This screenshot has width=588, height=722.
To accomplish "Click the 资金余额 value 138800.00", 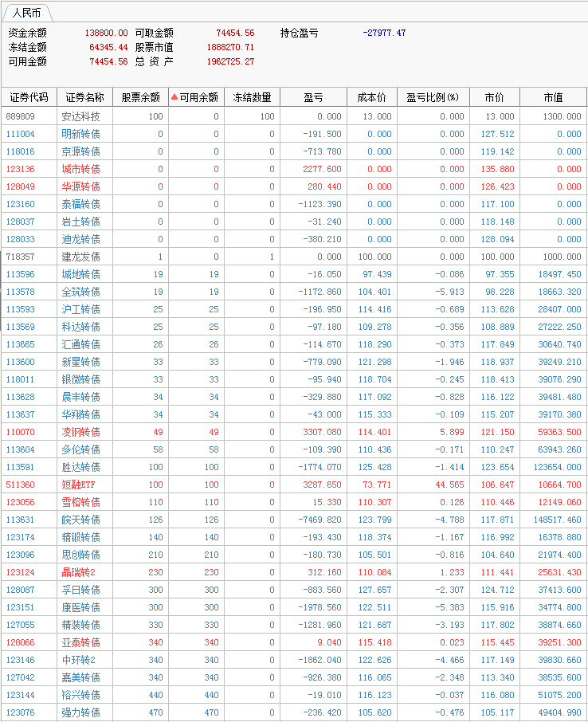I will pyautogui.click(x=106, y=33).
